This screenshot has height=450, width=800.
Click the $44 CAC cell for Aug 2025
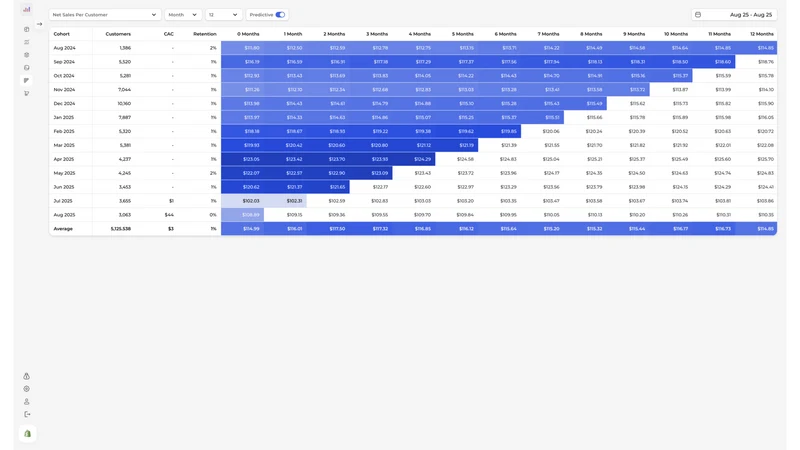(x=169, y=215)
